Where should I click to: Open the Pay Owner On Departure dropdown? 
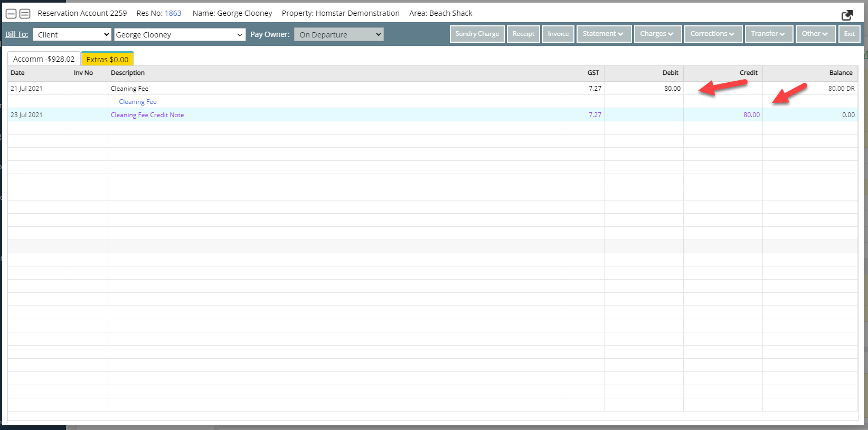pyautogui.click(x=338, y=35)
